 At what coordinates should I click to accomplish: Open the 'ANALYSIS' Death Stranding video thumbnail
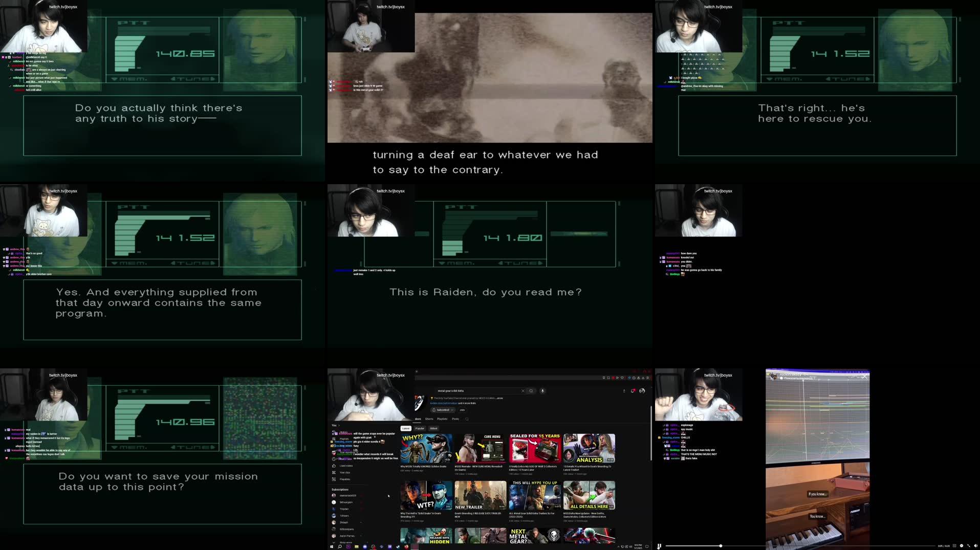pyautogui.click(x=589, y=448)
